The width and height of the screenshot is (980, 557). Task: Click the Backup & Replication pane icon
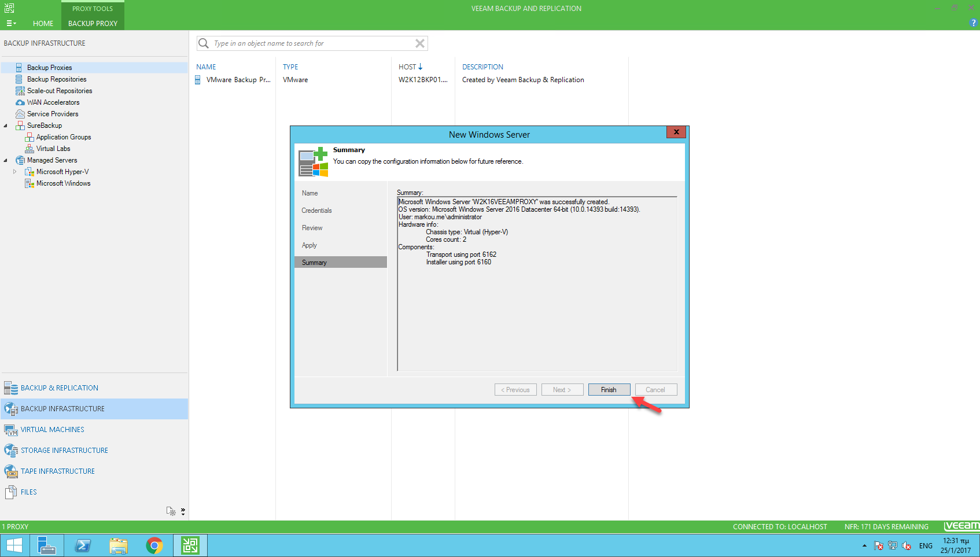pos(11,388)
